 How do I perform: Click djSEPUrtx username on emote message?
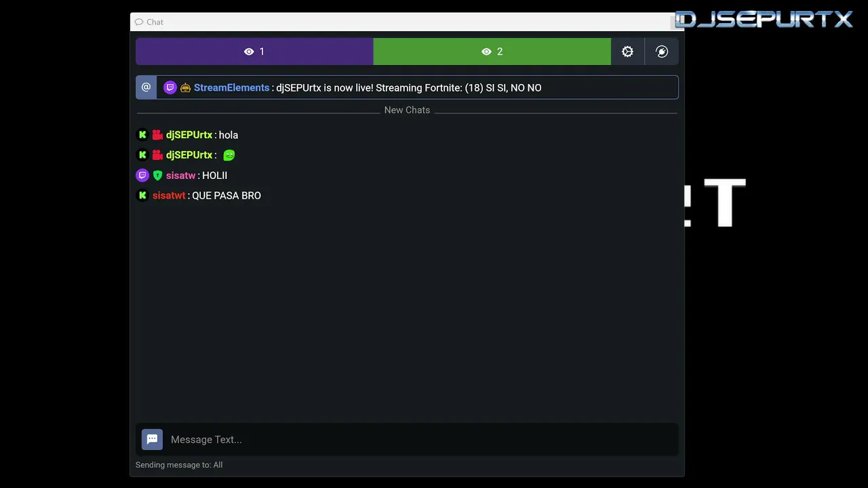click(x=189, y=155)
